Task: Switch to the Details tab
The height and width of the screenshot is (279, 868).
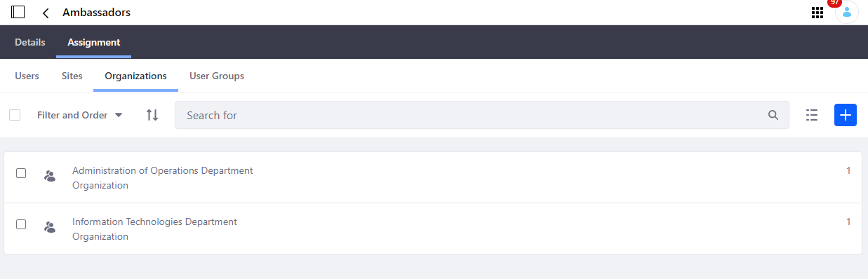Action: pos(30,42)
